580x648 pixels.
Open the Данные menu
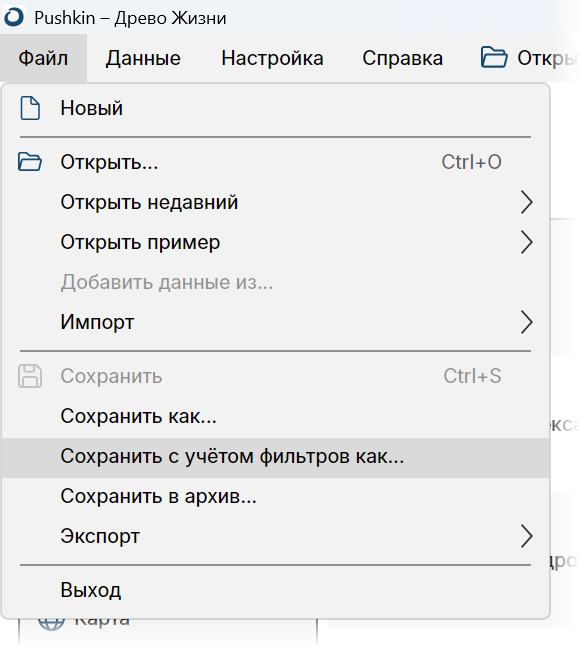pos(143,58)
